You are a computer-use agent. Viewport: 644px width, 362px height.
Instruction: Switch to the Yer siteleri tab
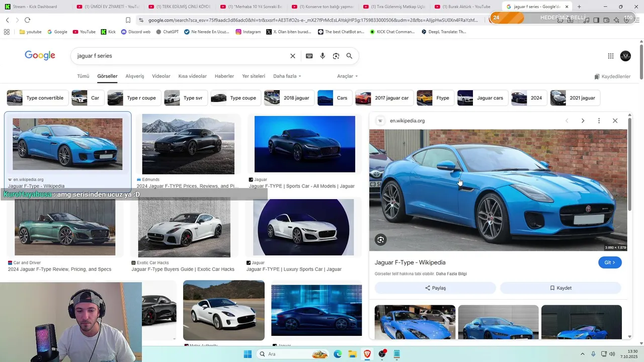pyautogui.click(x=254, y=76)
